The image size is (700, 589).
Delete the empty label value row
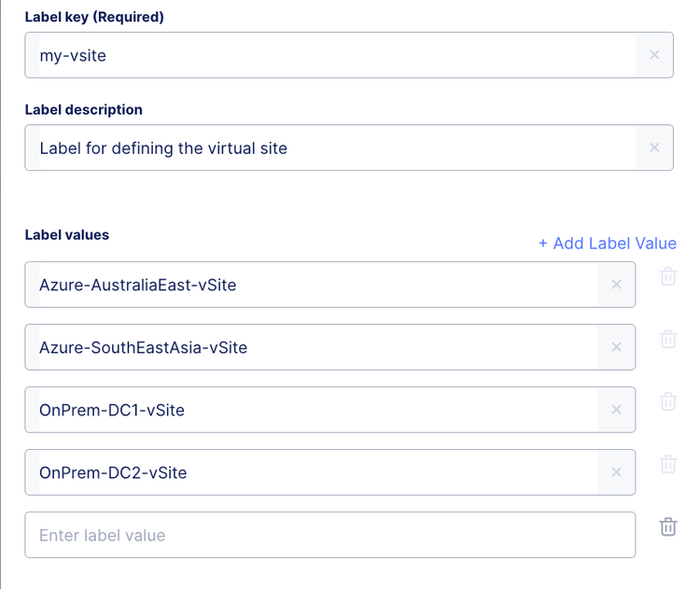click(x=668, y=526)
